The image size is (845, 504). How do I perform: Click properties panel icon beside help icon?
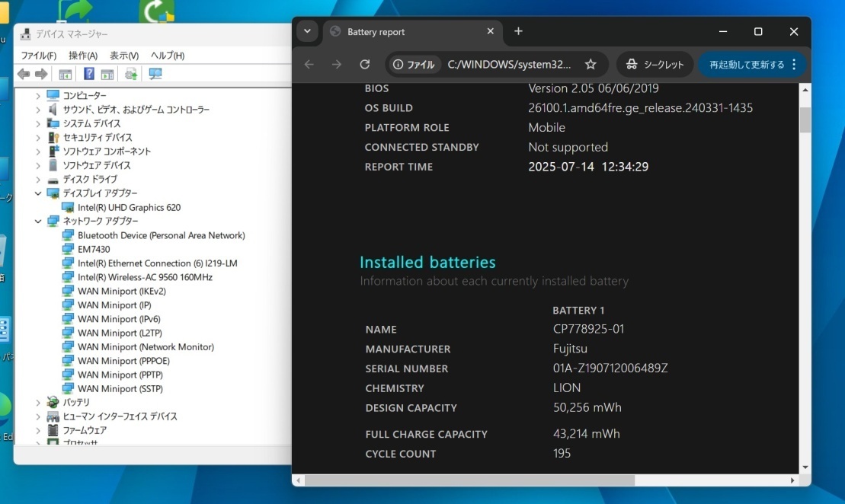pyautogui.click(x=107, y=75)
